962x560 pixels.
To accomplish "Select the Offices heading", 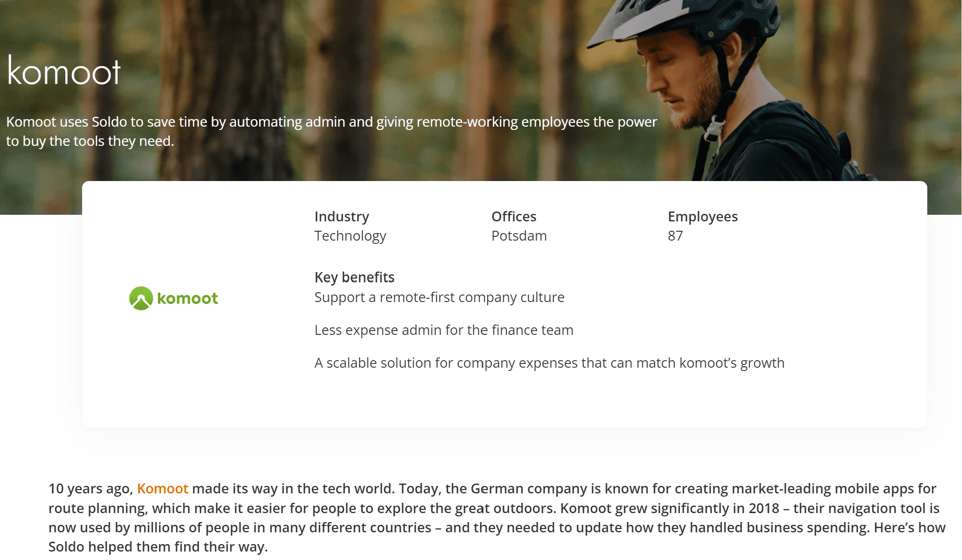I will (x=513, y=216).
